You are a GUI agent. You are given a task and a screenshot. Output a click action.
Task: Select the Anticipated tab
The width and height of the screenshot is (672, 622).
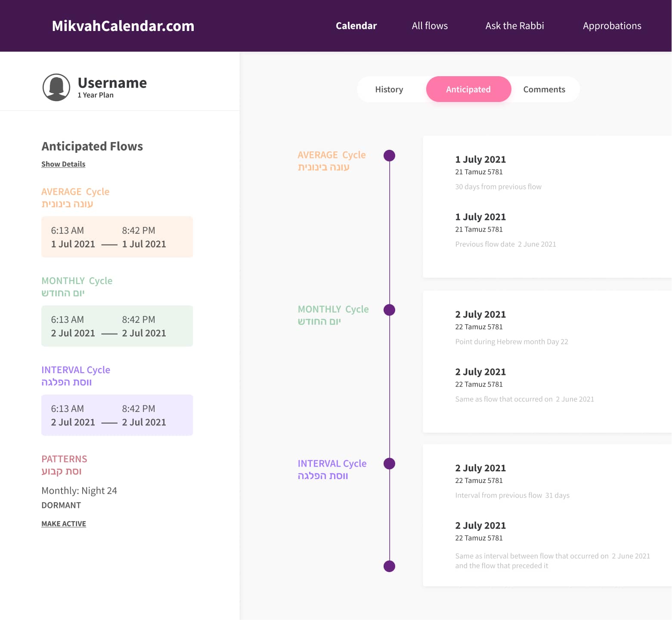(468, 90)
